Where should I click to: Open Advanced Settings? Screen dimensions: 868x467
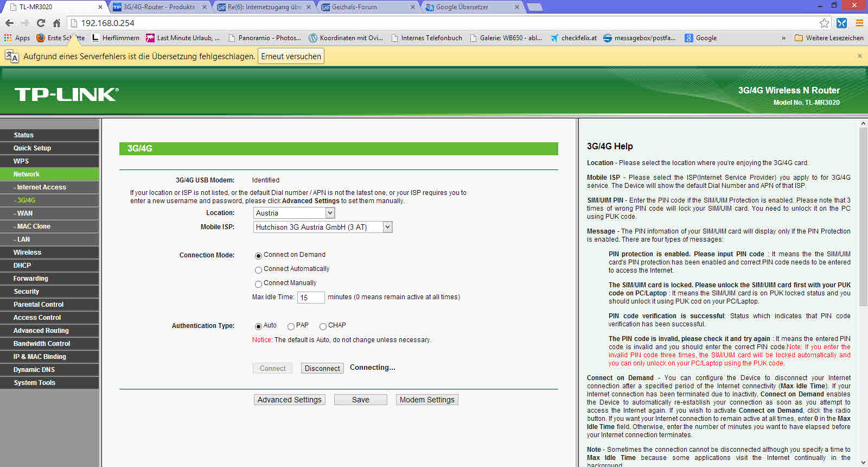coord(290,400)
